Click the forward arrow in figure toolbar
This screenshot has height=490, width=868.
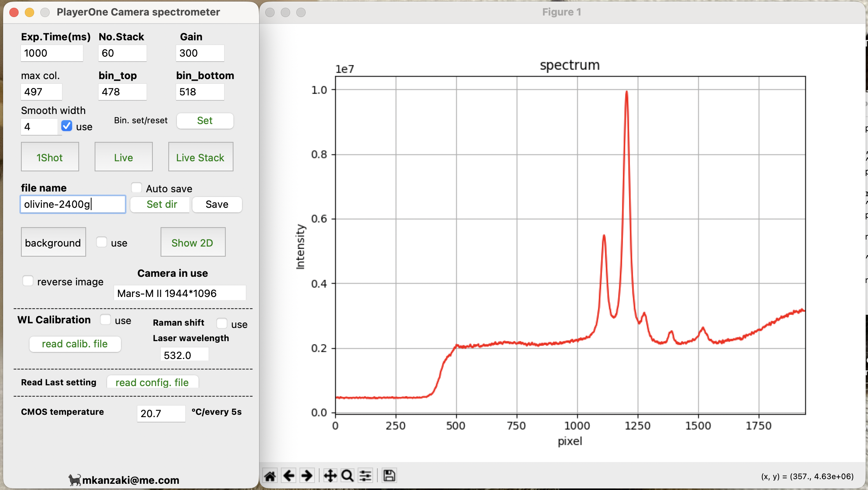[x=307, y=475]
